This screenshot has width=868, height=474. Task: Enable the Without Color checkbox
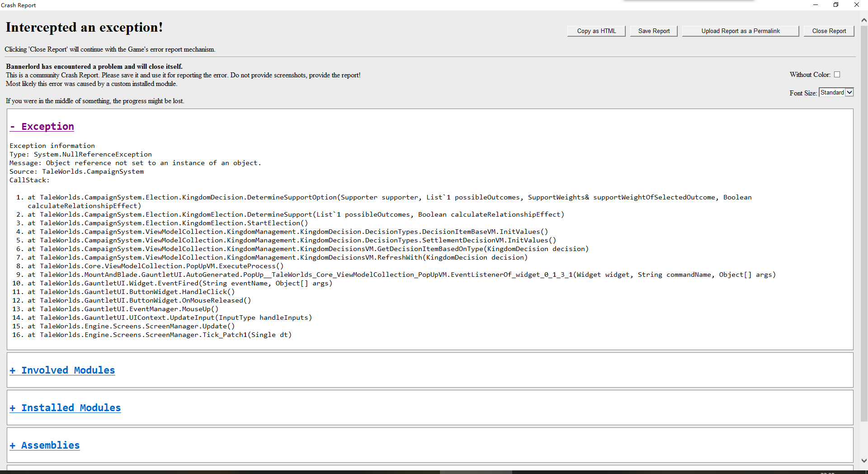point(837,75)
